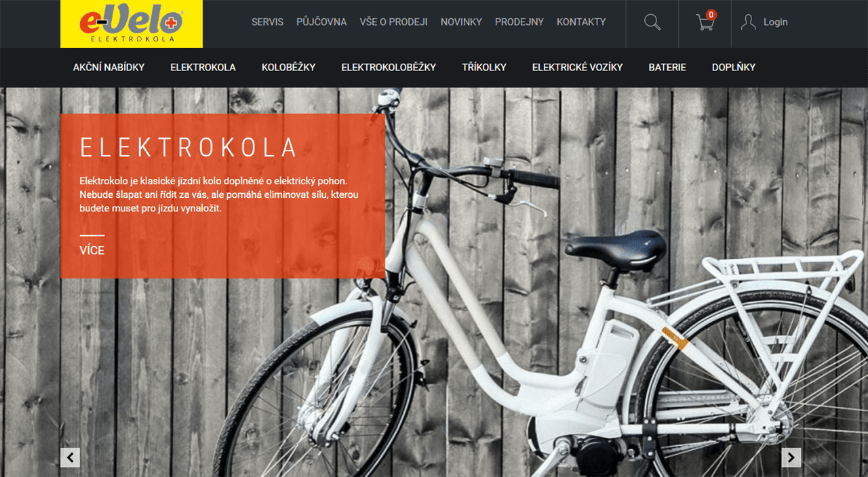Open ELEKTRICKÉ VOZÍKY category
The image size is (868, 477).
(x=577, y=67)
